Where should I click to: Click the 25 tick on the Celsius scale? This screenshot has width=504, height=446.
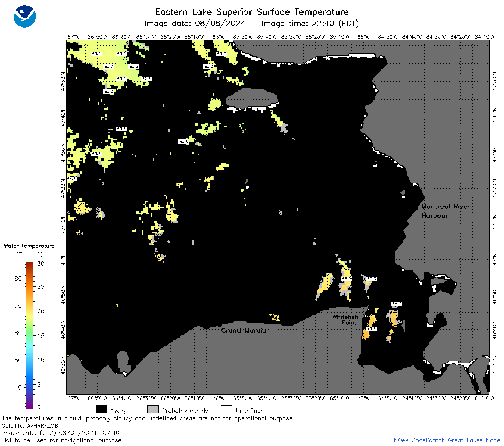tap(41, 286)
